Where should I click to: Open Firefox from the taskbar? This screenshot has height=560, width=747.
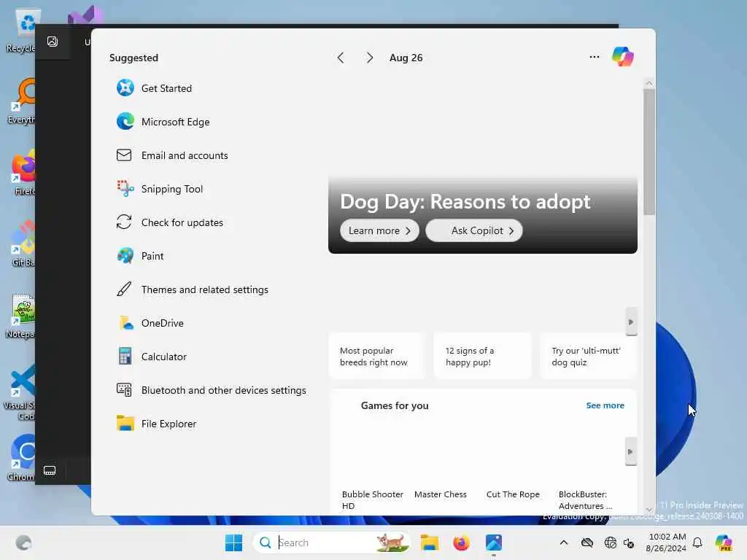click(x=461, y=542)
